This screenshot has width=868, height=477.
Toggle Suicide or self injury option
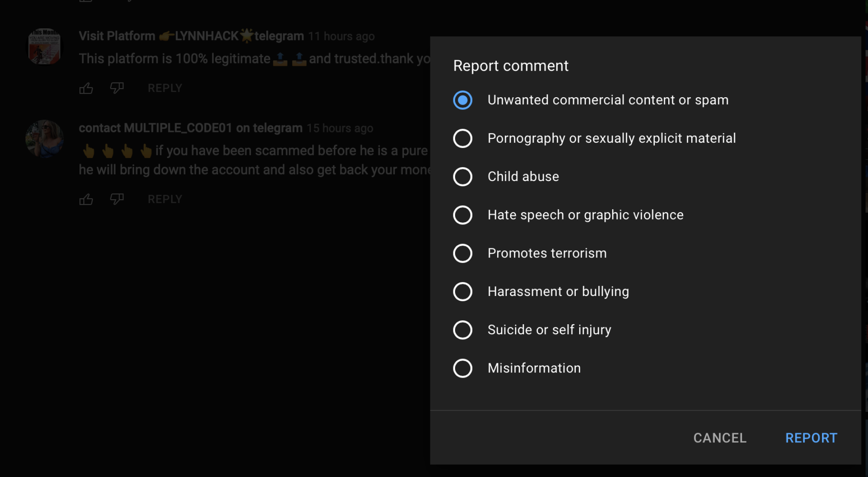(462, 329)
